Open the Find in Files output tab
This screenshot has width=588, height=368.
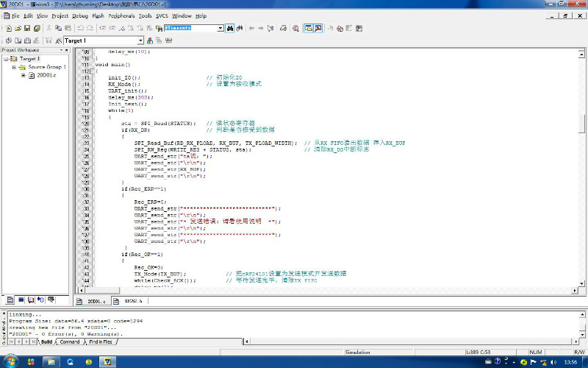100,342
